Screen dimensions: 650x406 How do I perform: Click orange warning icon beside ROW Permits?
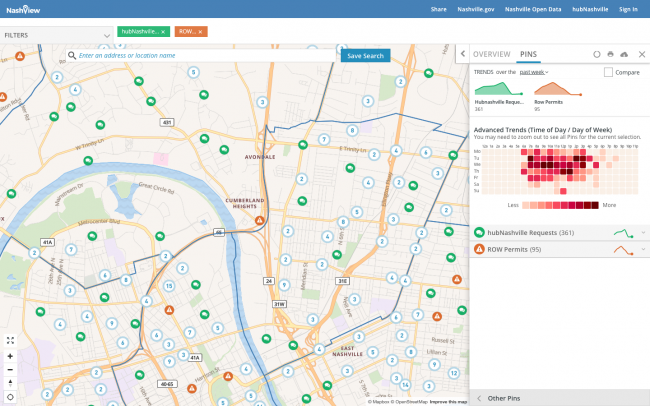pos(479,249)
